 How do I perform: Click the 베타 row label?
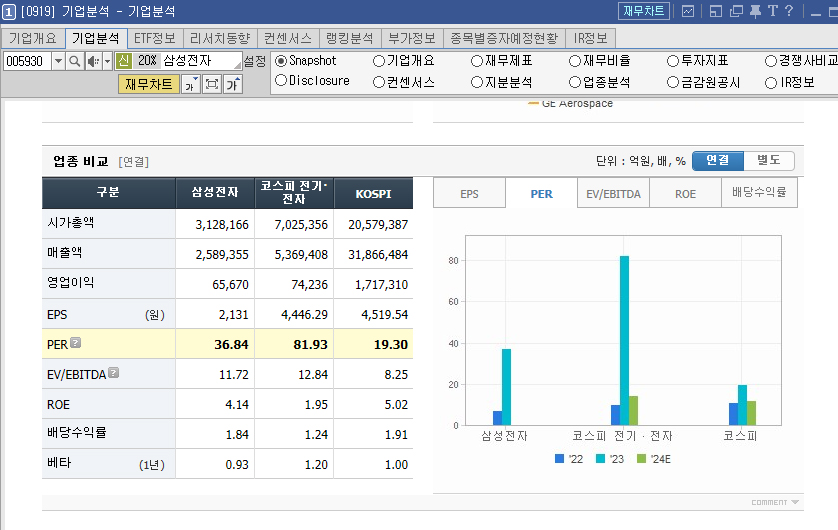(x=59, y=463)
